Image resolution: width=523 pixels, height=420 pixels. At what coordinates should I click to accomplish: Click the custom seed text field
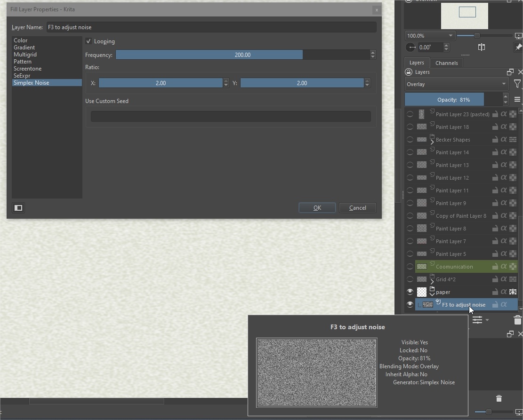[231, 116]
